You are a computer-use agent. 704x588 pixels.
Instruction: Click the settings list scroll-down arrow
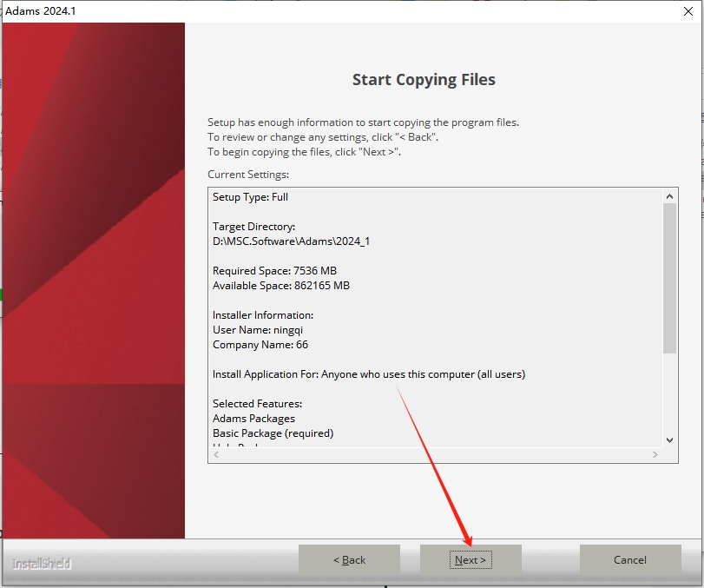click(669, 440)
